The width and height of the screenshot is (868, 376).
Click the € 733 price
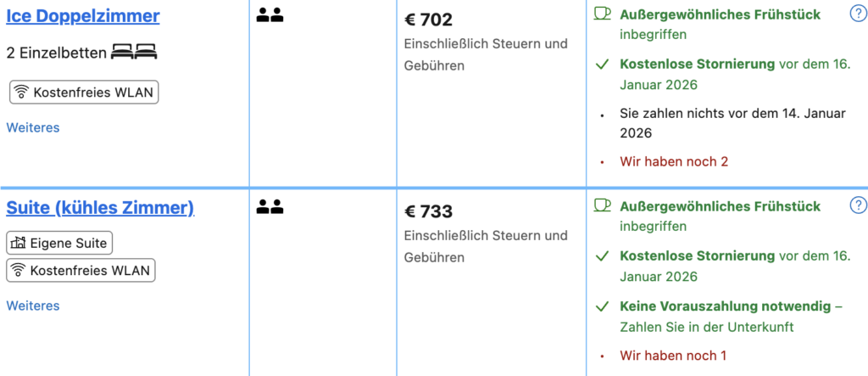(x=428, y=211)
